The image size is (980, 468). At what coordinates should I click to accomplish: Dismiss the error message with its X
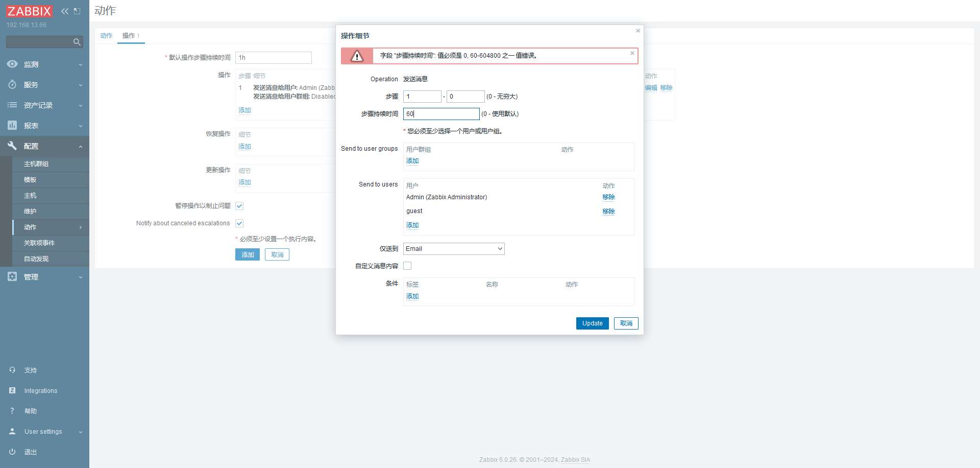632,53
